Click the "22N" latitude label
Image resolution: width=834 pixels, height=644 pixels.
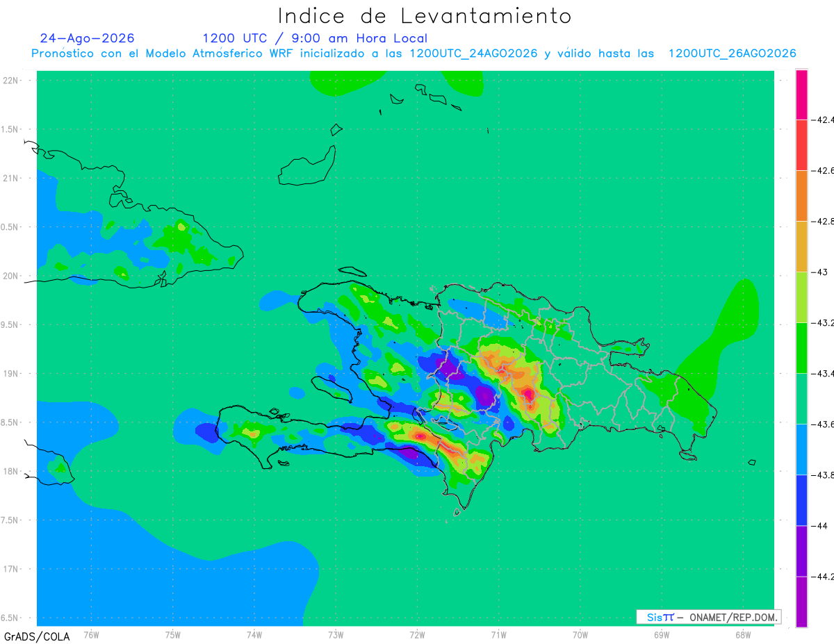pyautogui.click(x=11, y=80)
